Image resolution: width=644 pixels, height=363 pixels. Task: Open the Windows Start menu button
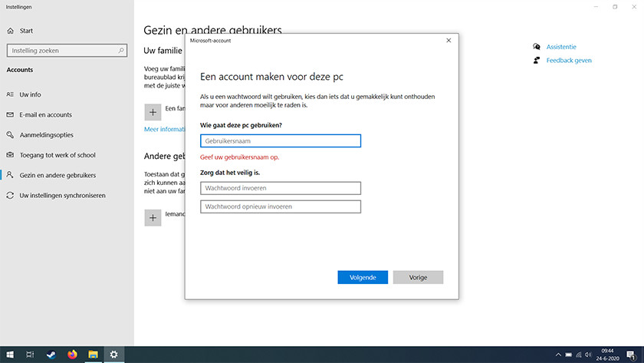[x=9, y=355]
